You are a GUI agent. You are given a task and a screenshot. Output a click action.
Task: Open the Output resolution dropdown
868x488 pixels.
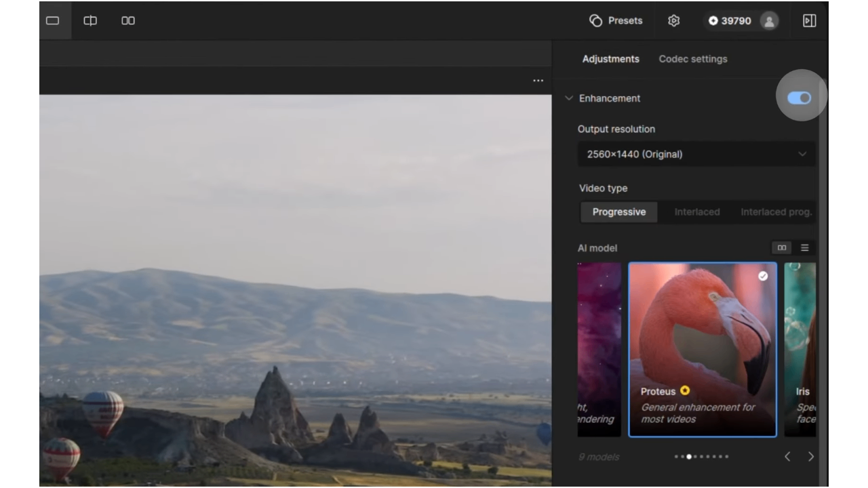696,154
